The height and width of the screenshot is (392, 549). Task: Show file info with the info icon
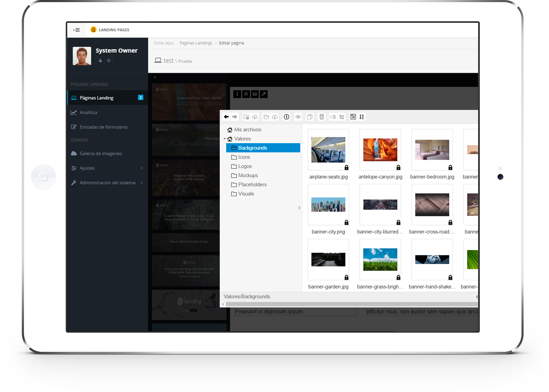[x=287, y=117]
